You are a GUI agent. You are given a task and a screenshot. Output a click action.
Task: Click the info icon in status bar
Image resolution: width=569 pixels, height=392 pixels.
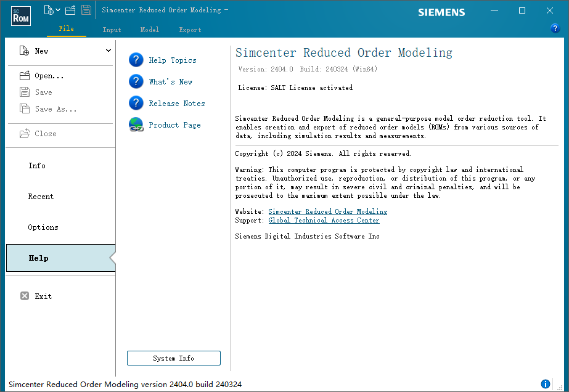(546, 384)
